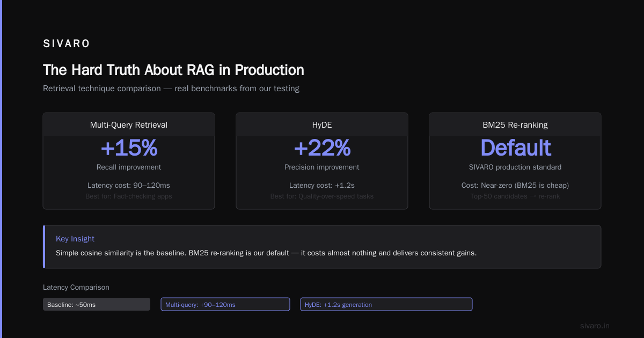Viewport: 644px width, 338px height.
Task: Select SIVARO production standard label
Action: tap(515, 167)
